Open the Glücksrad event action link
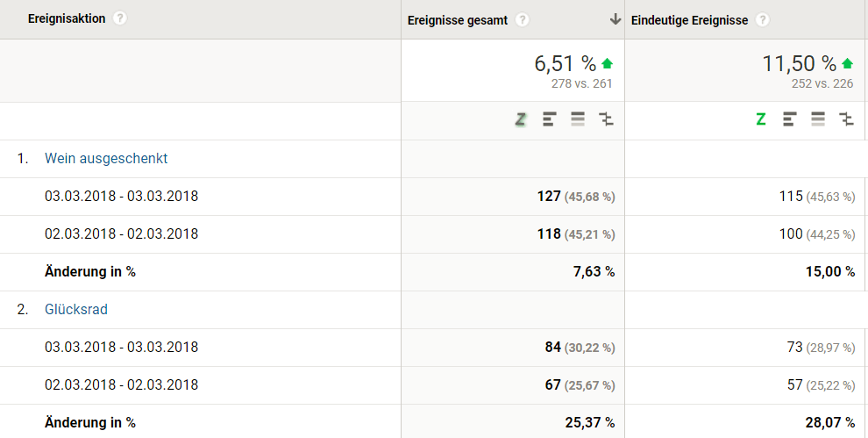Image resolution: width=868 pixels, height=438 pixels. 76,310
